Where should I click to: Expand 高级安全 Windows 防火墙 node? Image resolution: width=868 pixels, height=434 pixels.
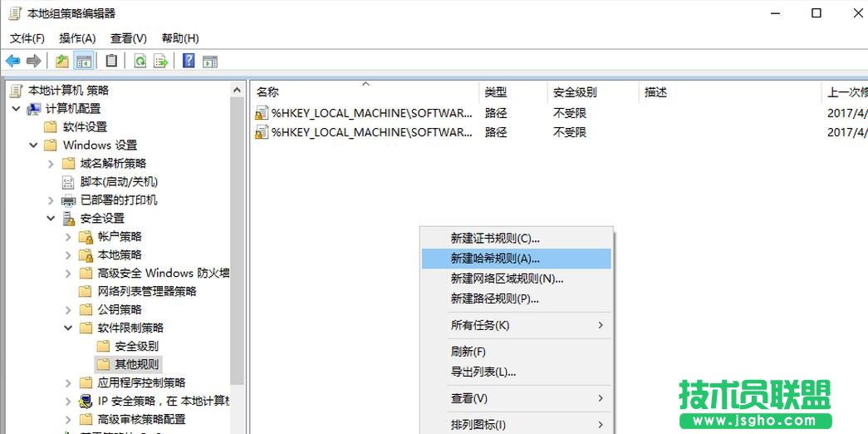click(x=68, y=274)
